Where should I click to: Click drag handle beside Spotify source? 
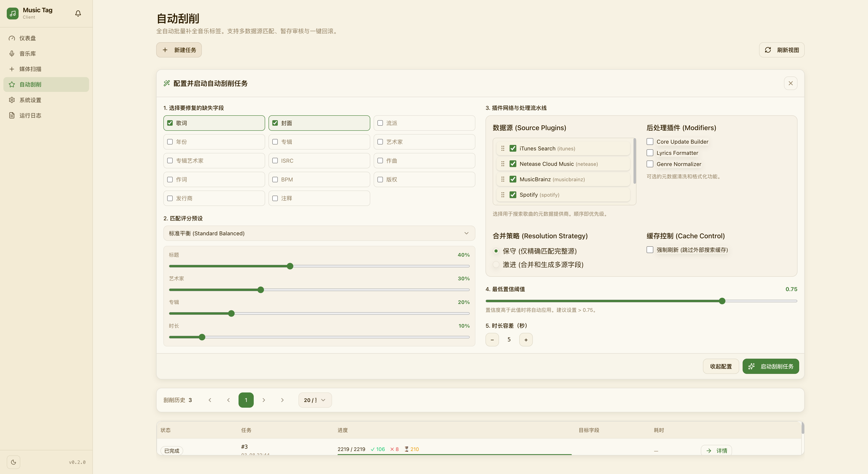pos(503,195)
